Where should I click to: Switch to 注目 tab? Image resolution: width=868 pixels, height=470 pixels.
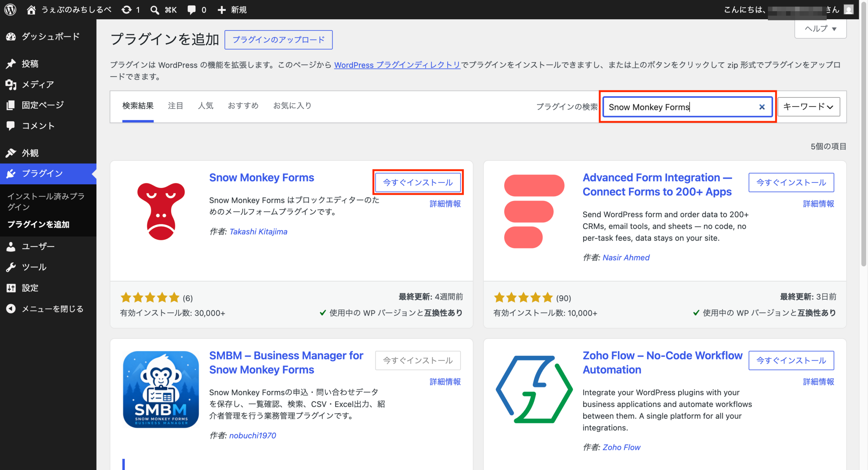175,106
